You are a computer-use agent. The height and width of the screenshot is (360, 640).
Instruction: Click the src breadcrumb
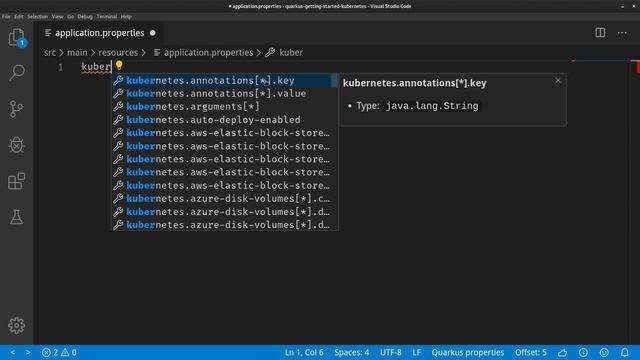coord(50,53)
